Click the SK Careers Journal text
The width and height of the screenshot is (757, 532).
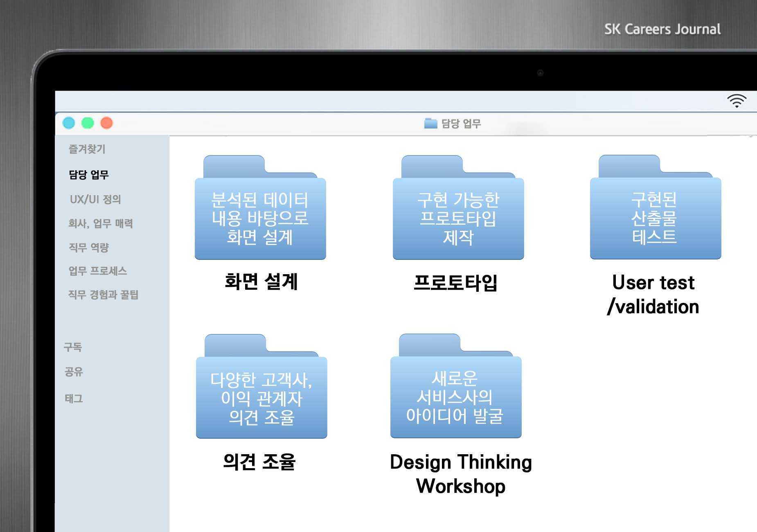[662, 29]
